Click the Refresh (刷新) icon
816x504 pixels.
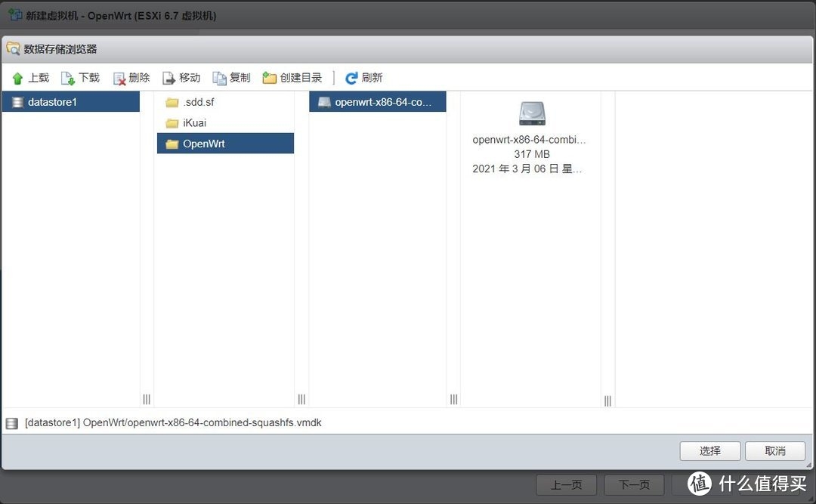pyautogui.click(x=351, y=78)
